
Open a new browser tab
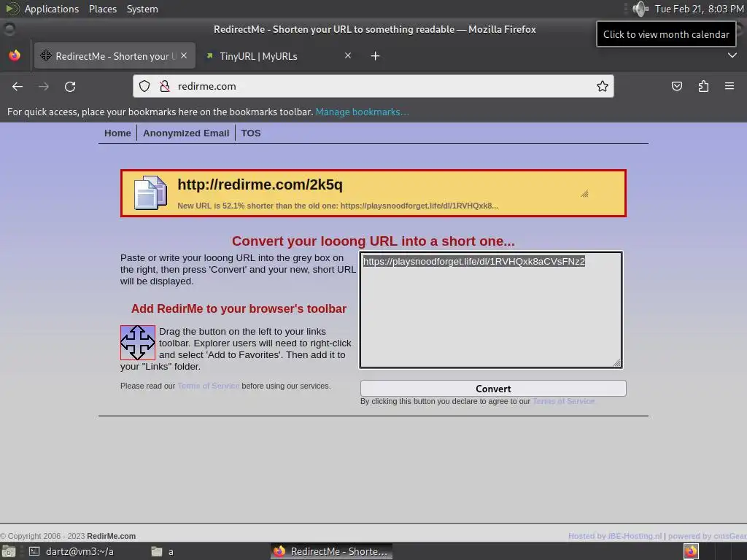pyautogui.click(x=376, y=56)
